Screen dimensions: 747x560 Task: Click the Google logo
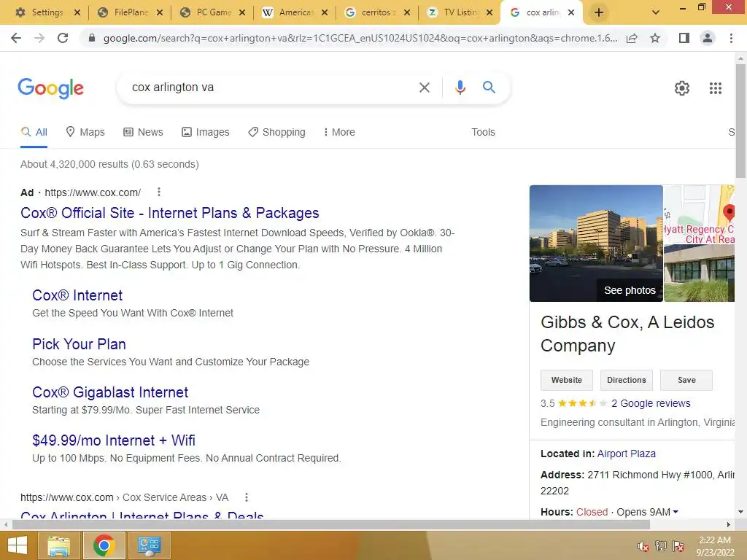(x=50, y=88)
